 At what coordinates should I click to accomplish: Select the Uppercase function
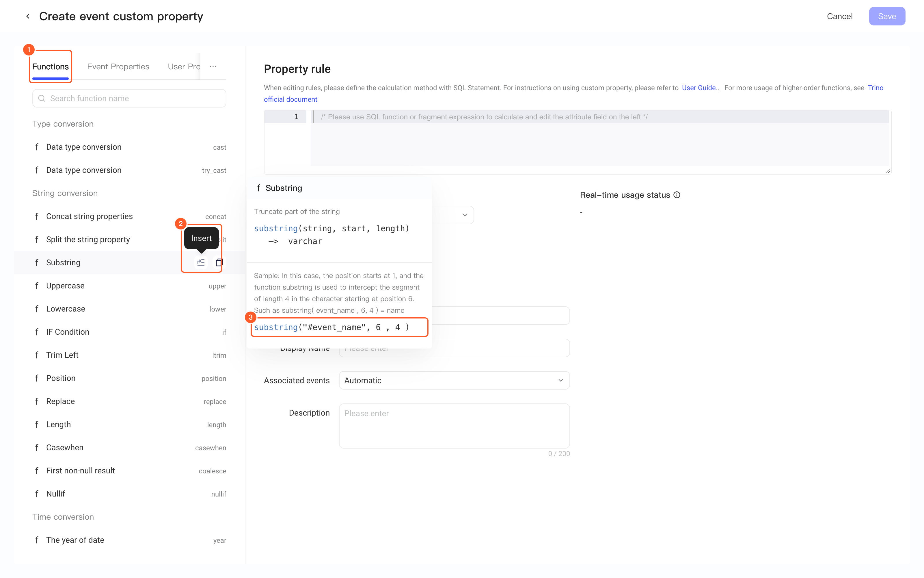(x=129, y=286)
